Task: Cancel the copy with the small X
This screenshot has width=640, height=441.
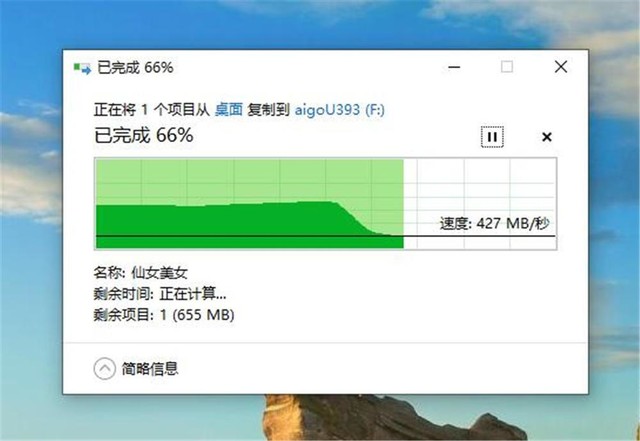Action: point(547,137)
